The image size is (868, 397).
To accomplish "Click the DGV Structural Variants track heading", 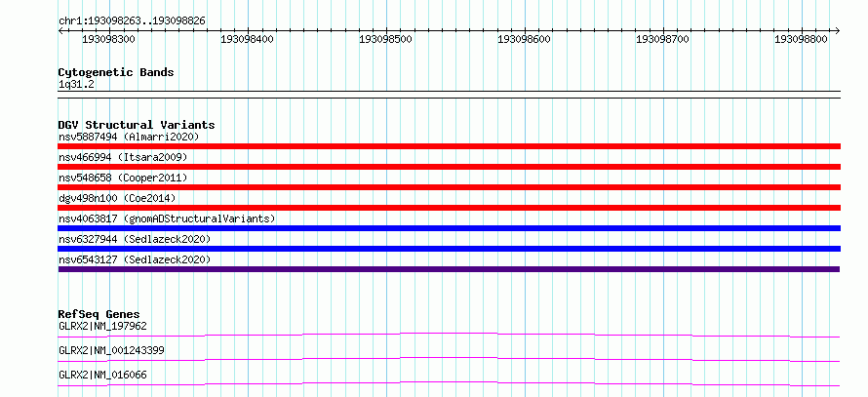I will coord(137,125).
